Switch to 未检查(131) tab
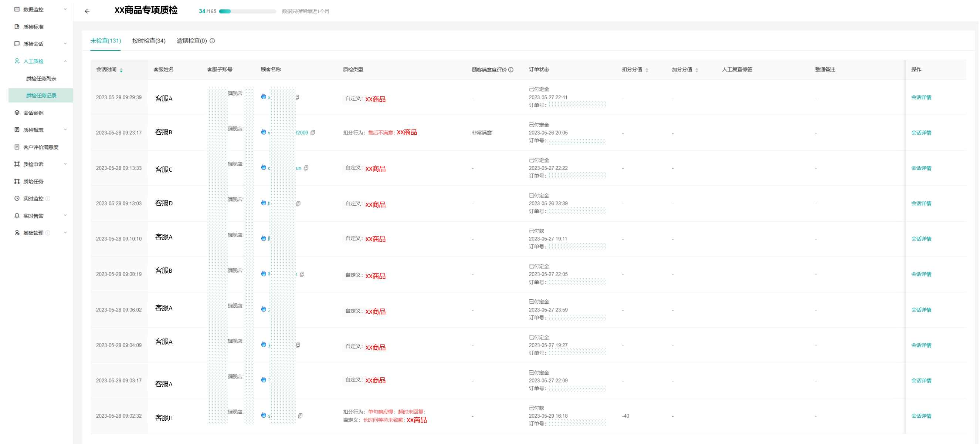Image resolution: width=980 pixels, height=444 pixels. point(105,41)
